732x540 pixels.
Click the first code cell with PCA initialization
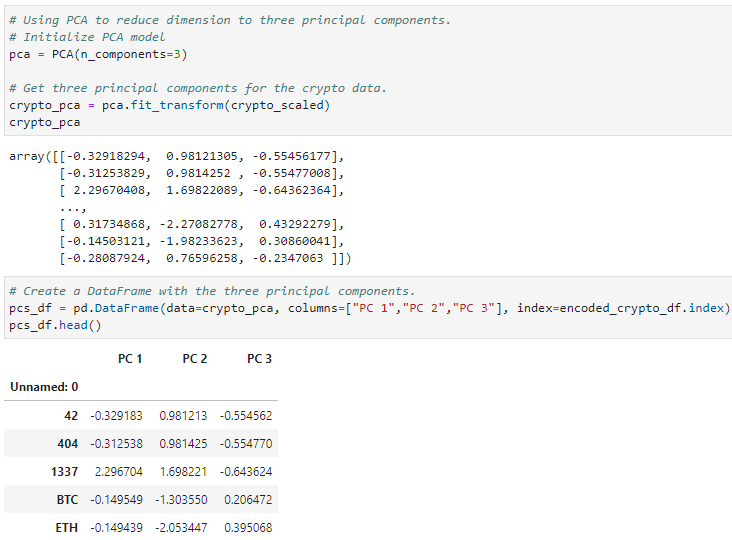tap(368, 70)
